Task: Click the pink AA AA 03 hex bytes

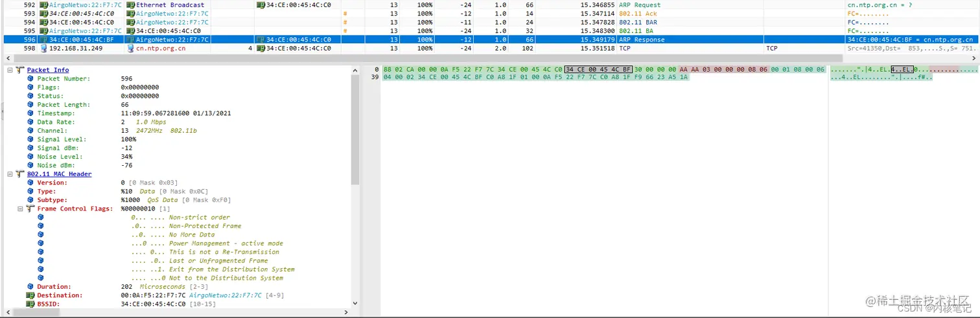Action: (695, 69)
